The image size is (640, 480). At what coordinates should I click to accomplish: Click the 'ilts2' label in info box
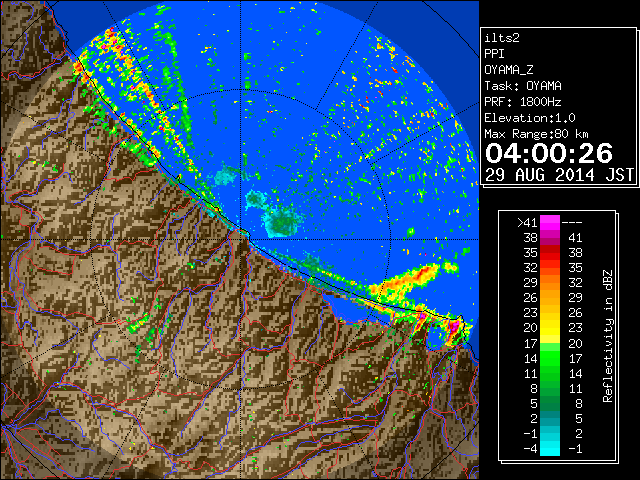coord(502,38)
